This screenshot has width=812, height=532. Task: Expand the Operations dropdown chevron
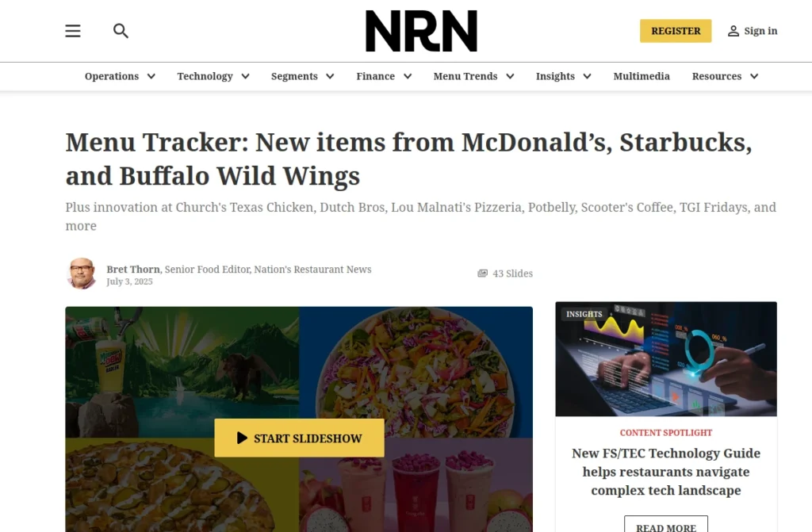pos(151,76)
